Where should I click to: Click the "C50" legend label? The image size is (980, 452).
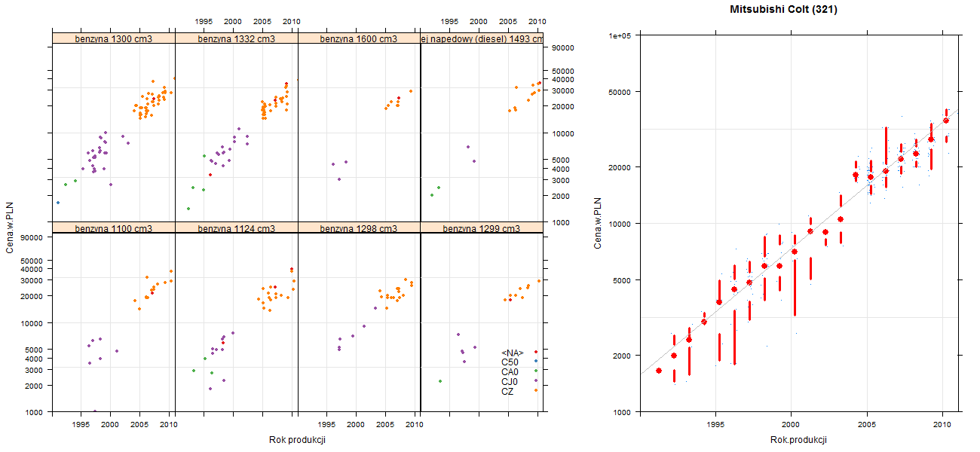pos(510,362)
